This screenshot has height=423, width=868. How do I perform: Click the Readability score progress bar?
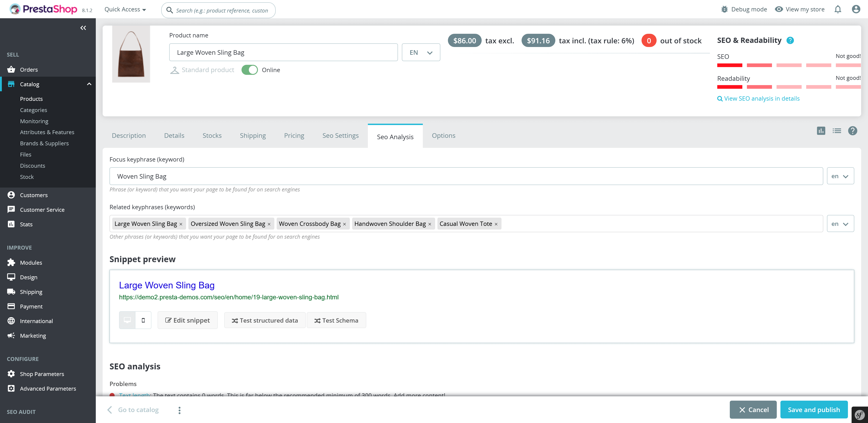pos(789,87)
